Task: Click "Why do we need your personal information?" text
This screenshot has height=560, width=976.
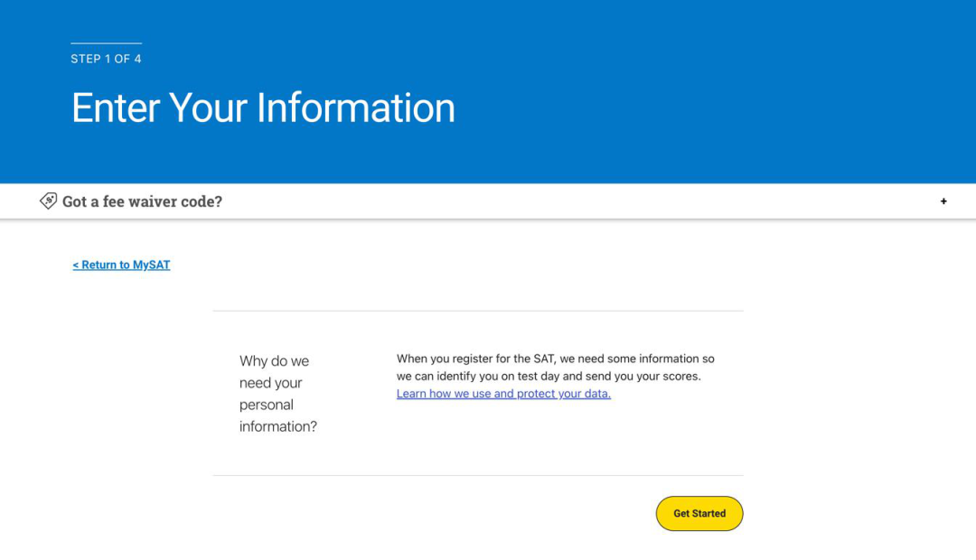Action: coord(278,393)
